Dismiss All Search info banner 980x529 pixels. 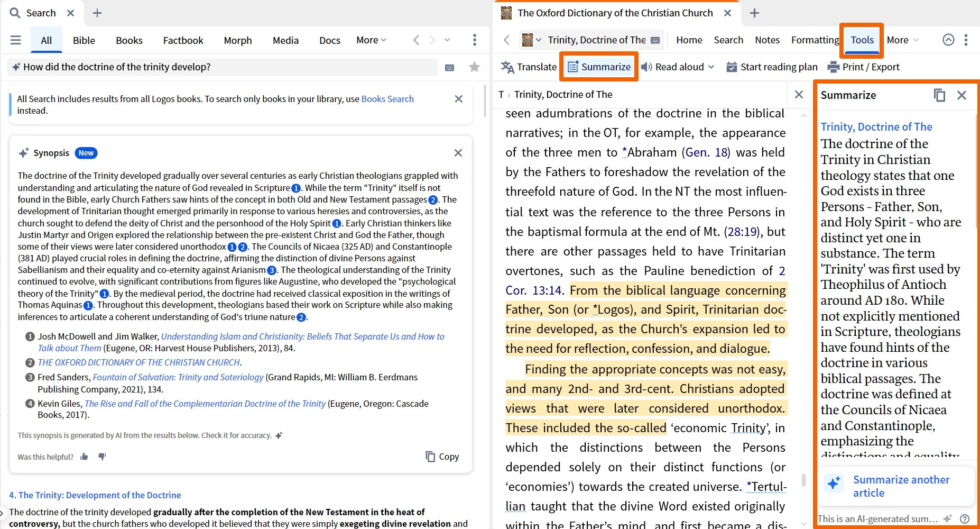[459, 99]
